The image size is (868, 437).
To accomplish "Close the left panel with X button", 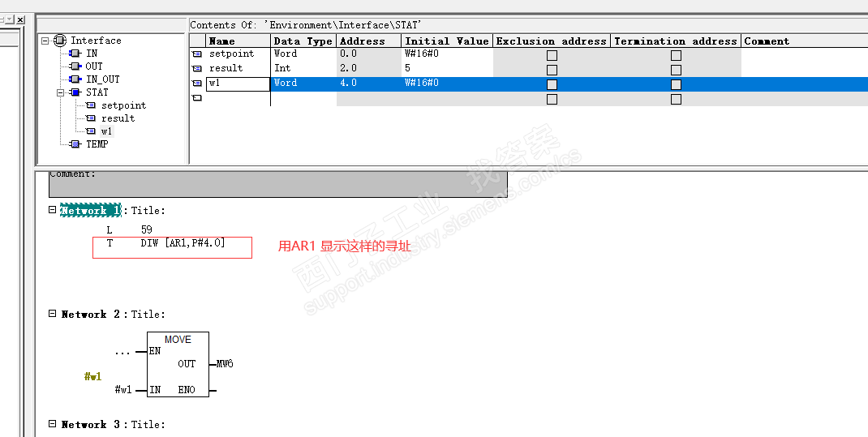I will pyautogui.click(x=20, y=19).
